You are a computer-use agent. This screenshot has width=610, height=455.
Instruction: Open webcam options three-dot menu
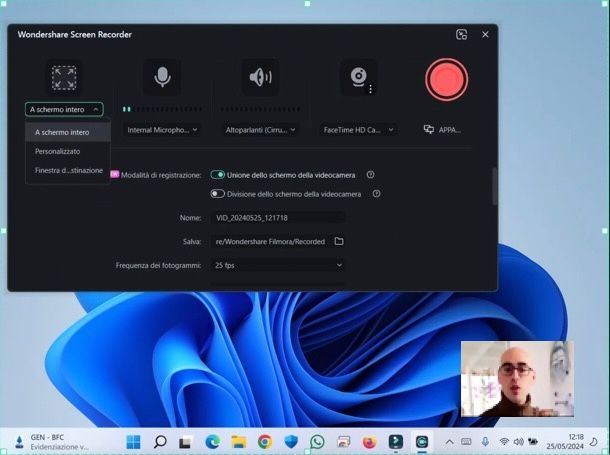[370, 89]
